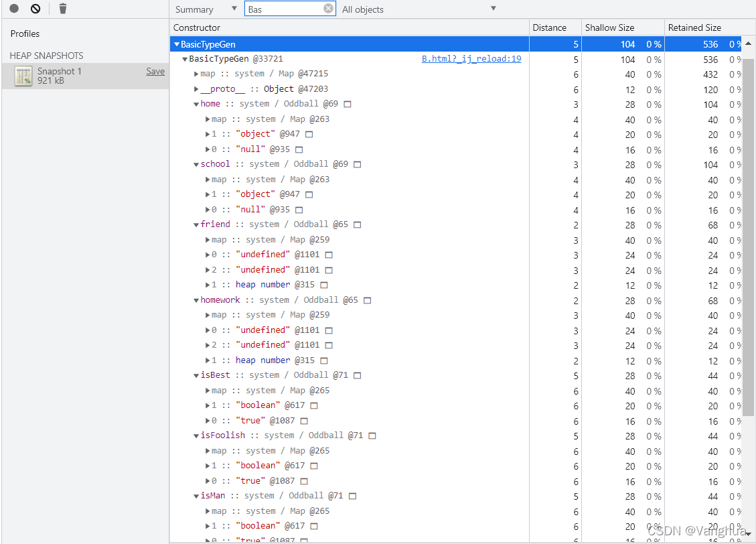The image size is (756, 544).
Task: Collapse the isBest Oddball @71 node
Action: (x=196, y=376)
